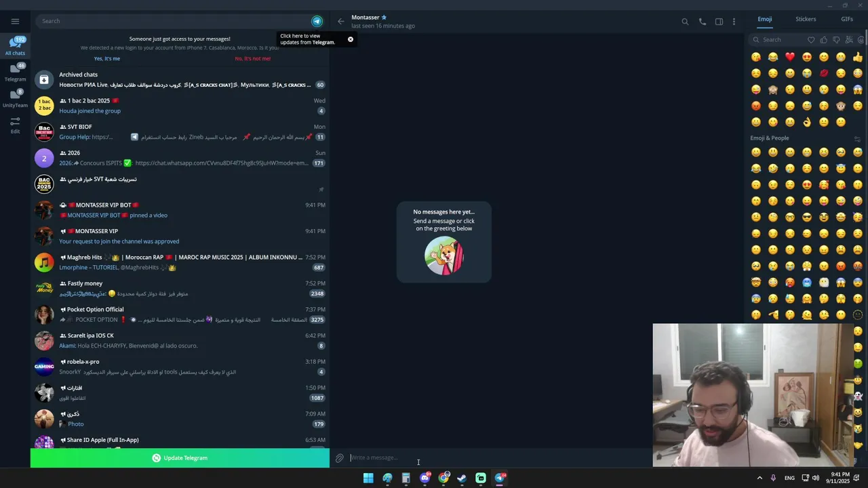Select the party popper emoji category icon
The height and width of the screenshot is (488, 868).
tap(849, 40)
